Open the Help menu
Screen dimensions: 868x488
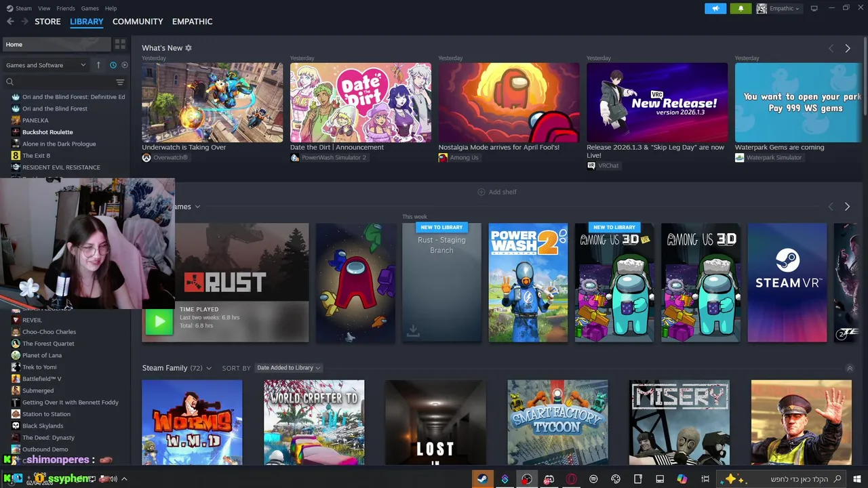pyautogui.click(x=111, y=8)
